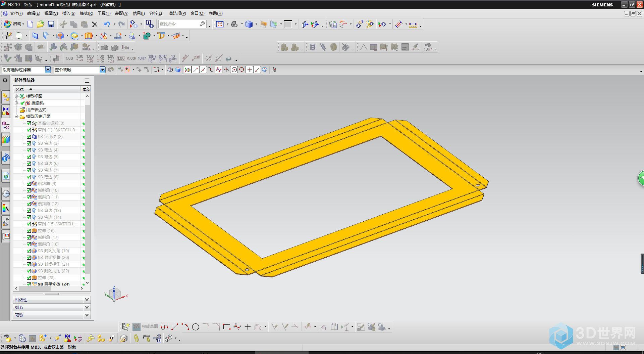644x354 pixels.
Task: Click the Studio Spline sketch icon
Action: (237, 327)
